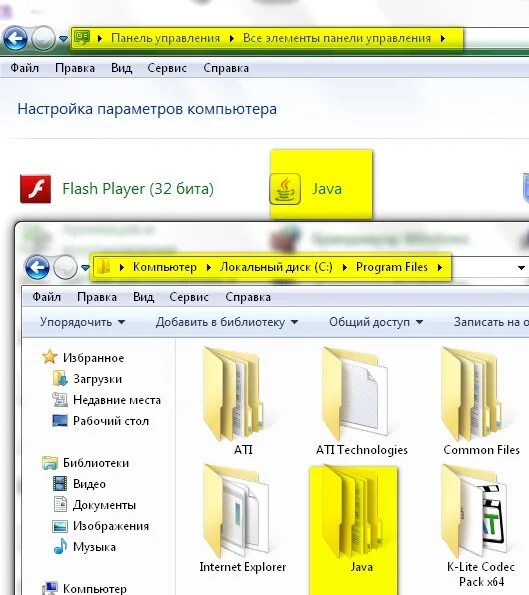Click Forward arrow in Program Files window

pos(65,267)
